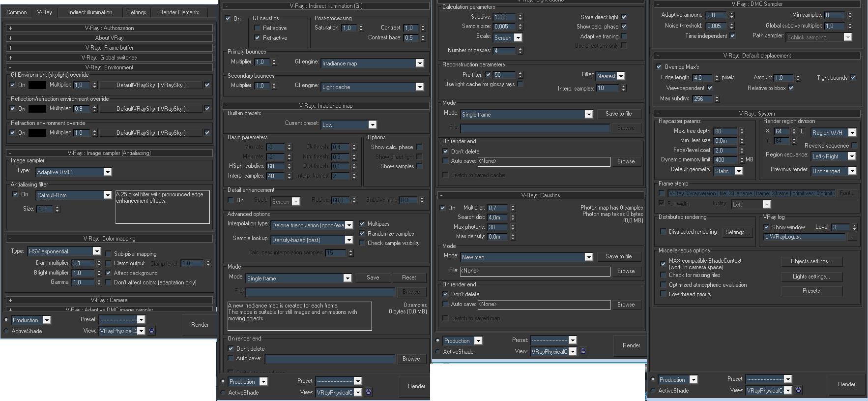Enable Use light cache for glossy rays

tap(521, 84)
